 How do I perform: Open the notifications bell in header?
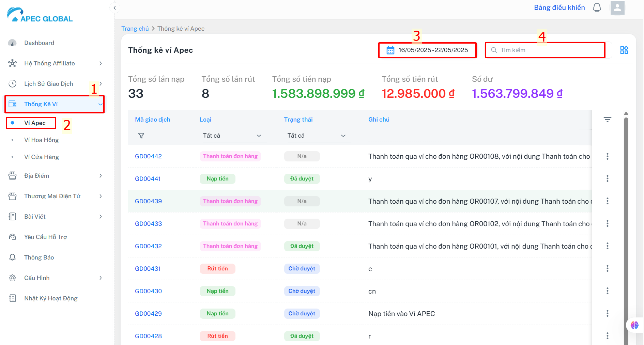597,7
